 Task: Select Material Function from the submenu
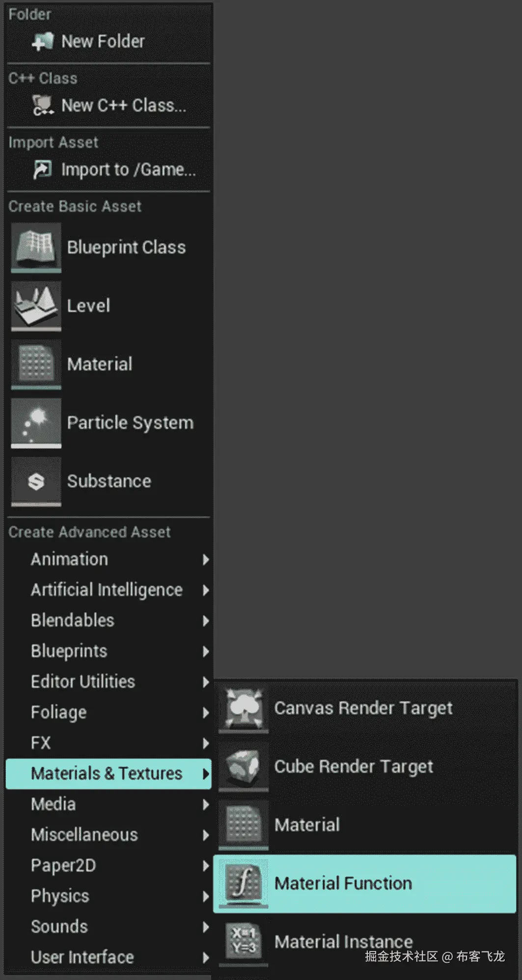(x=343, y=883)
